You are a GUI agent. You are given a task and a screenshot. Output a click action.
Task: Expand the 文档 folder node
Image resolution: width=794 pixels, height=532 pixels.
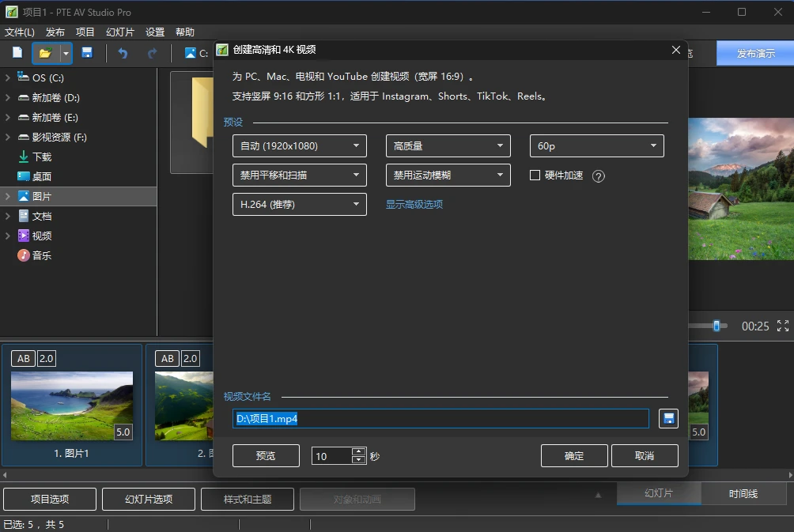point(8,216)
